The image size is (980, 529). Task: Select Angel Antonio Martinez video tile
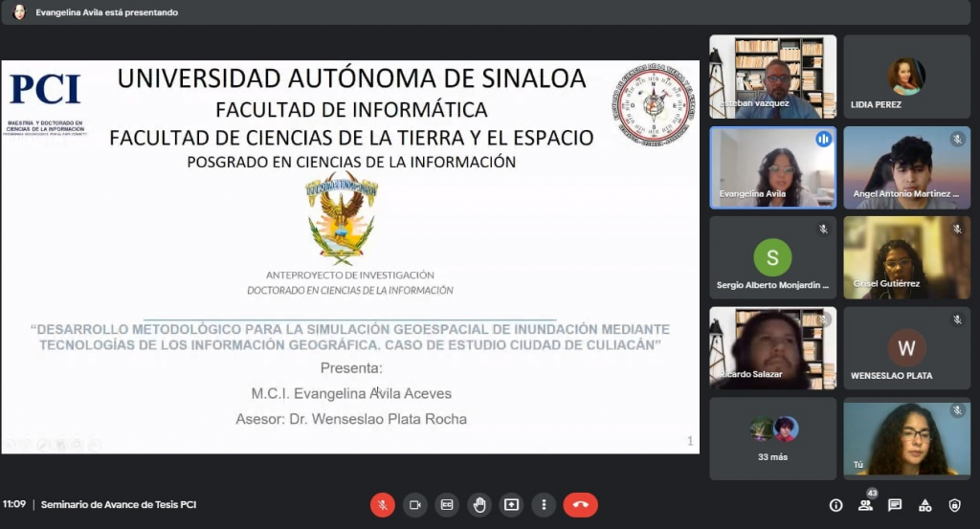[907, 167]
